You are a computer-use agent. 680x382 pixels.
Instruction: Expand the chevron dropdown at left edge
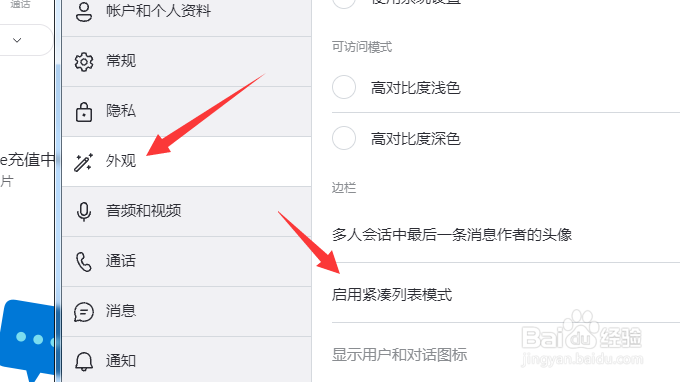(x=17, y=40)
